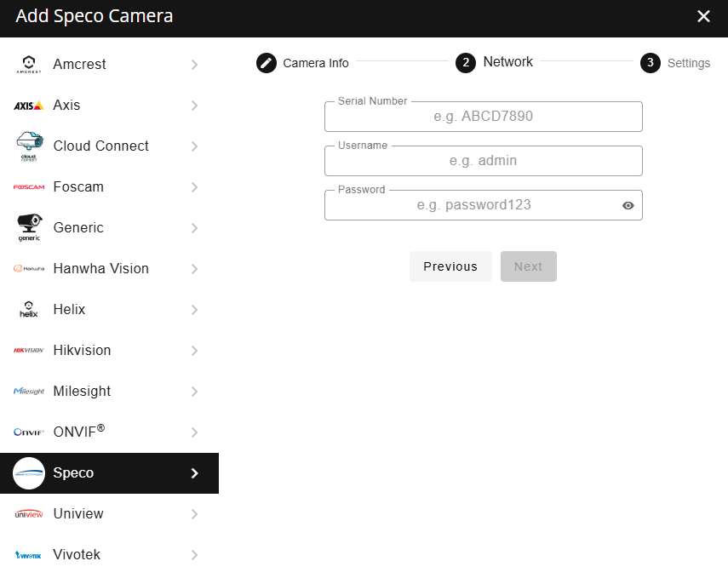Expand the Axis row chevron
Image resolution: width=728 pixels, height=578 pixels.
pyautogui.click(x=194, y=106)
